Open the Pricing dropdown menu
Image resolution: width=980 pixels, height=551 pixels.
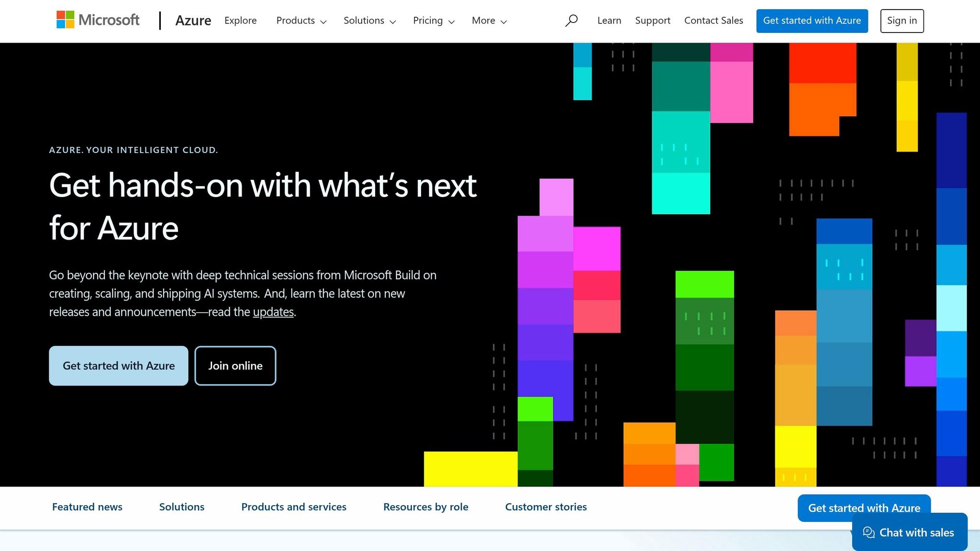click(x=434, y=21)
